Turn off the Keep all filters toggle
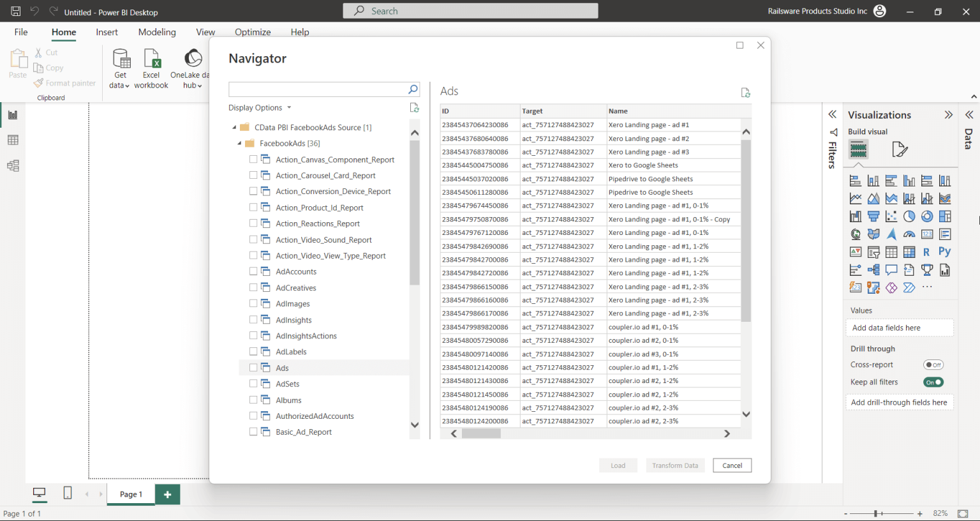The image size is (980, 521). pos(933,382)
